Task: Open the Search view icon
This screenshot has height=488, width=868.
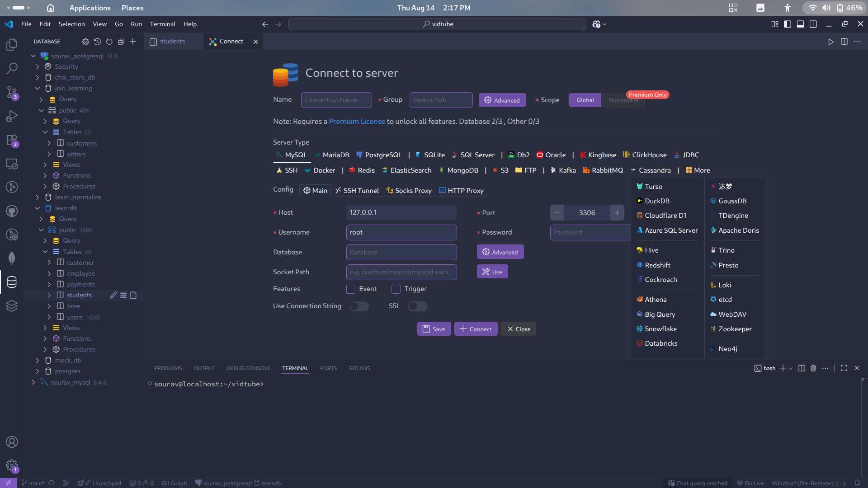Action: click(x=12, y=68)
